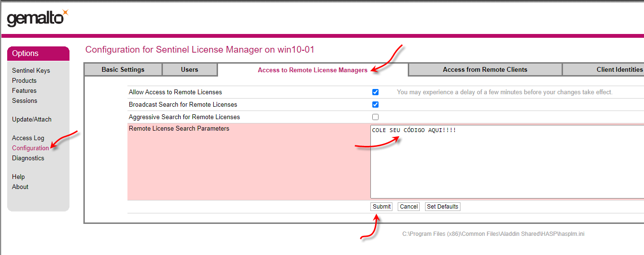This screenshot has width=644, height=255.
Task: Switch to the Users tab
Action: tap(190, 69)
